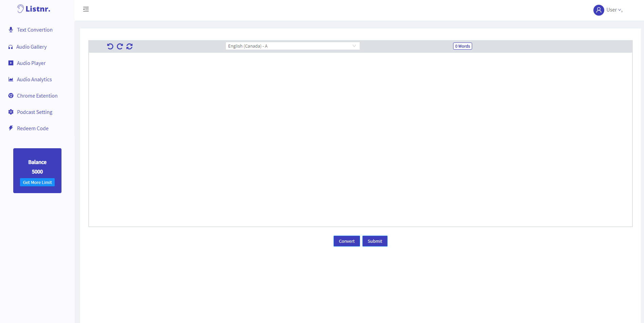644x323 pixels.
Task: Click the user avatar icon
Action: pyautogui.click(x=598, y=10)
